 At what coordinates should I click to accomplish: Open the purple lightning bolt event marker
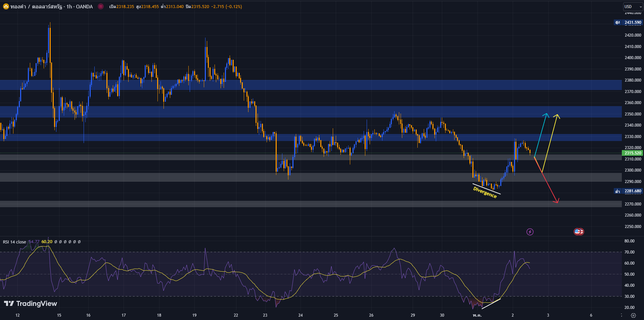(x=530, y=232)
